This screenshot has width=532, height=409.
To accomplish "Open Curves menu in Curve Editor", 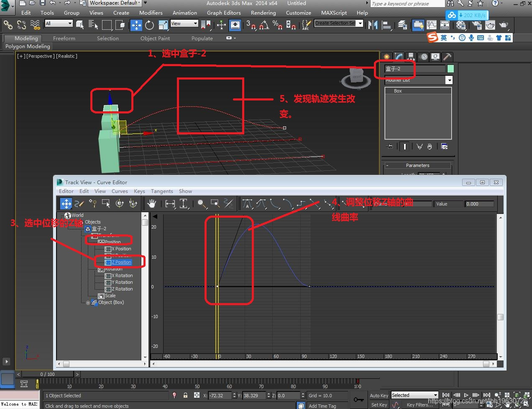I will [x=120, y=191].
